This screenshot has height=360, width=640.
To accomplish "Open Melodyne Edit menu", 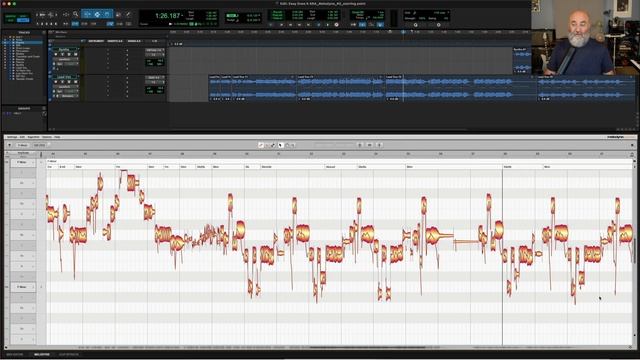I will [22, 137].
